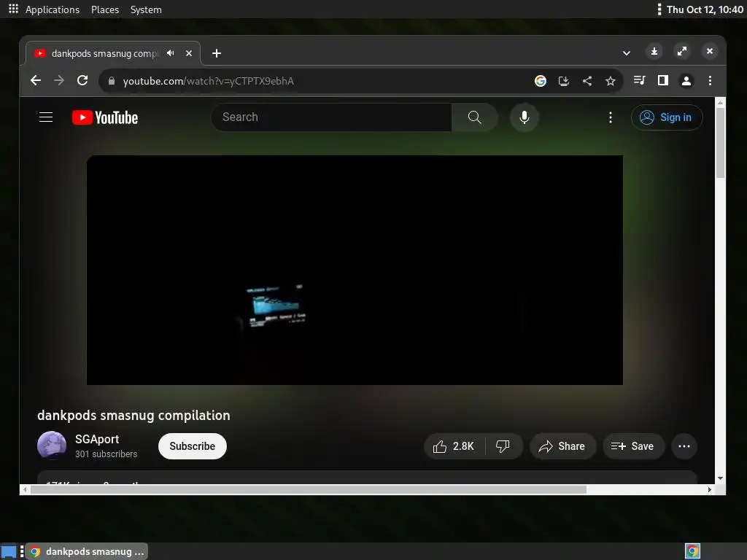747x560 pixels.
Task: Mute the tab via speaker icon
Action: [171, 52]
